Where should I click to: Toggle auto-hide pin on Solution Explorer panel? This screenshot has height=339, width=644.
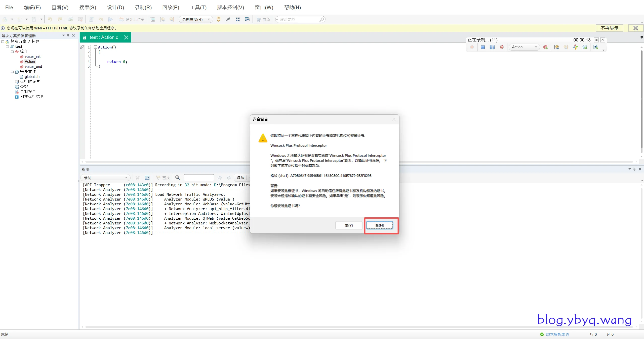point(68,35)
